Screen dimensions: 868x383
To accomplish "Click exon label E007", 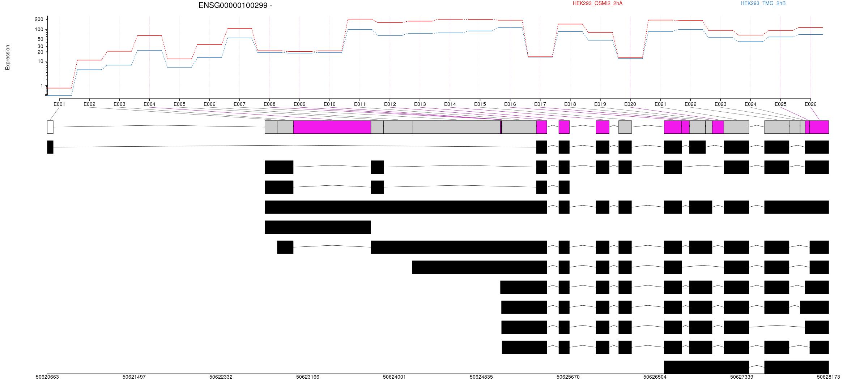I will (239, 104).
